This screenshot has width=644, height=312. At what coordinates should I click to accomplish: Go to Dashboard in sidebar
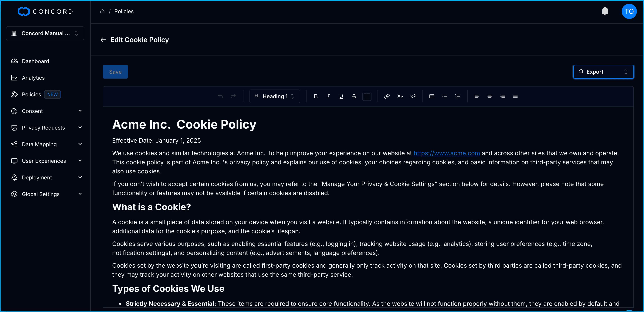point(35,61)
